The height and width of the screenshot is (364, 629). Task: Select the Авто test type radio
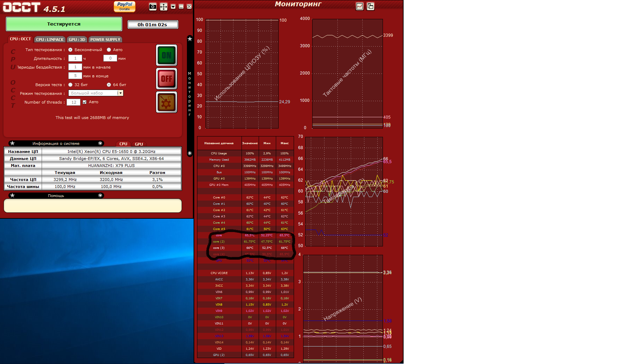pyautogui.click(x=109, y=50)
